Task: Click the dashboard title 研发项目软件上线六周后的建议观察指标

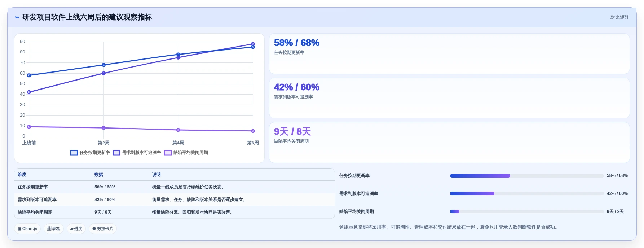Action: (87, 17)
